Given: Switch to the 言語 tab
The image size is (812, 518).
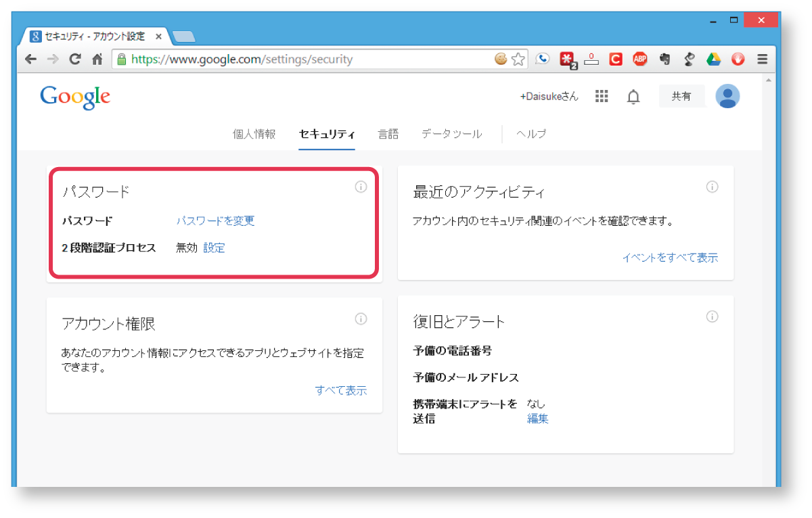Looking at the screenshot, I should click(x=388, y=134).
